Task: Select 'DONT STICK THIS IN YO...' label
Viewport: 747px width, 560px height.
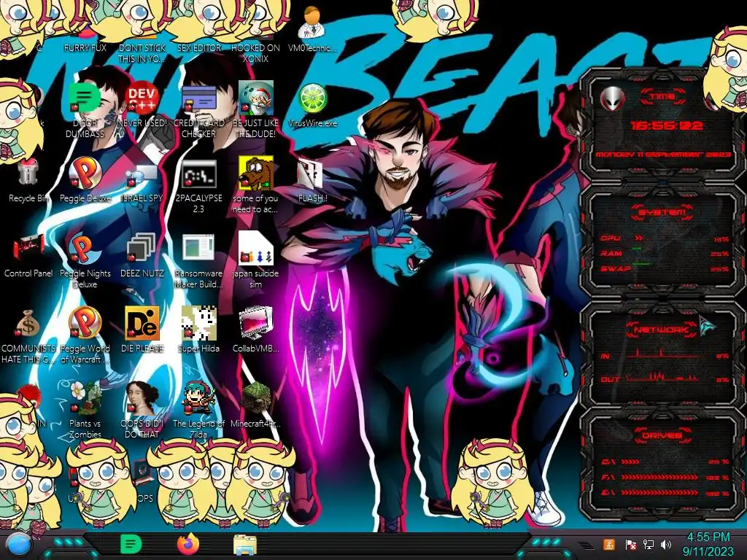Action: (x=142, y=53)
